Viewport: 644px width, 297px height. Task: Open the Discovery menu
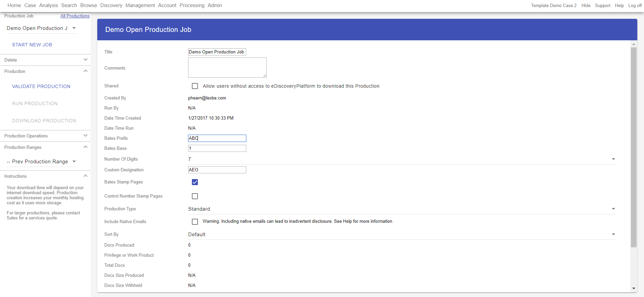point(111,5)
